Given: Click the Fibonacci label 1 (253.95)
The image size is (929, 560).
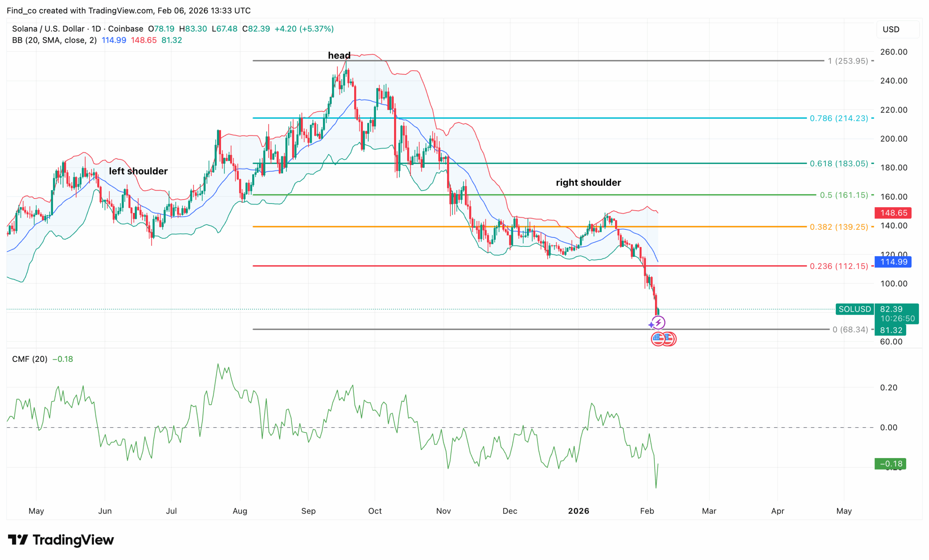Looking at the screenshot, I should coord(848,61).
